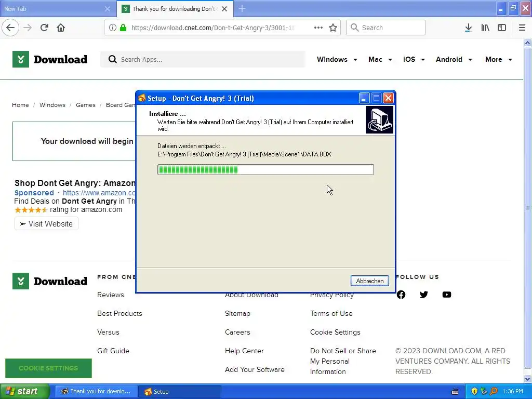Click the browser Forward arrow
This screenshot has width=532, height=399.
pyautogui.click(x=28, y=28)
